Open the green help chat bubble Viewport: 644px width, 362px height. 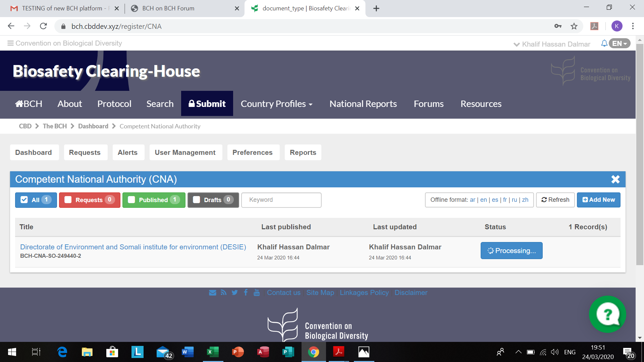(x=607, y=314)
